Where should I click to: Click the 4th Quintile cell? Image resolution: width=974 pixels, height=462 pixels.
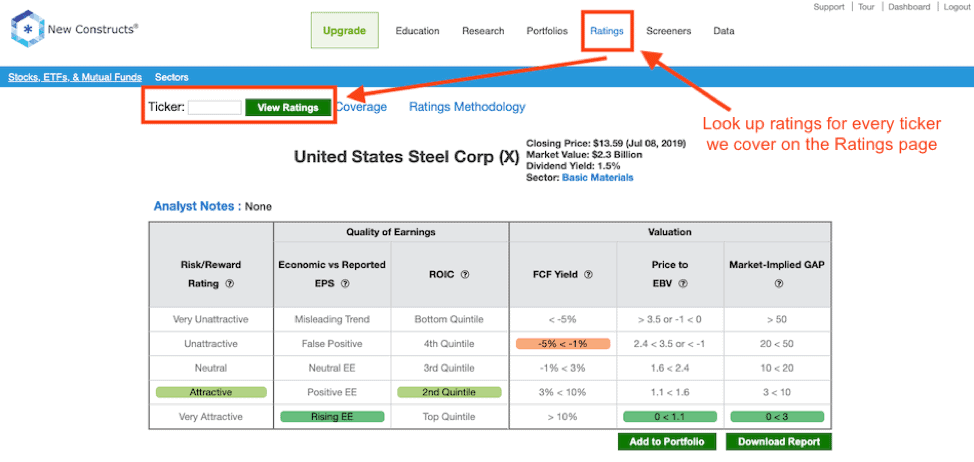click(x=449, y=343)
